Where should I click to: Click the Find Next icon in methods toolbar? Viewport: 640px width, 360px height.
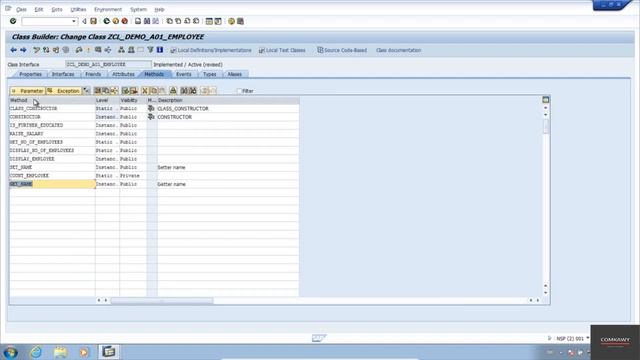click(193, 91)
